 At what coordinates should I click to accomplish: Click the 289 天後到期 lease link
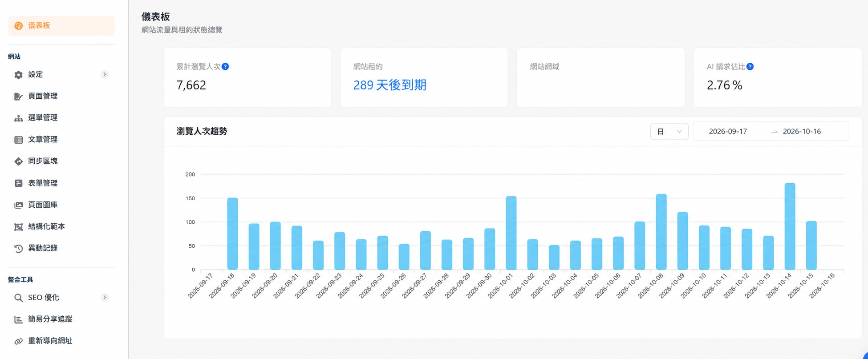[x=389, y=85]
